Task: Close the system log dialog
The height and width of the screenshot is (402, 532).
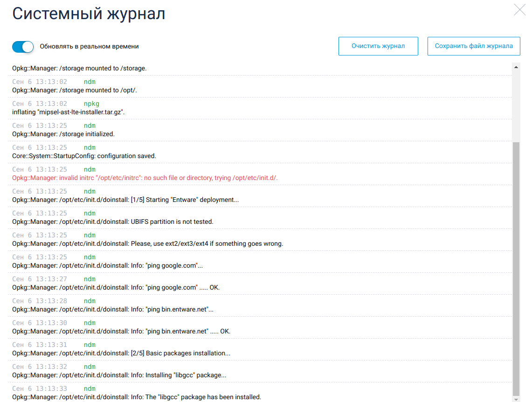Action: pyautogui.click(x=519, y=10)
